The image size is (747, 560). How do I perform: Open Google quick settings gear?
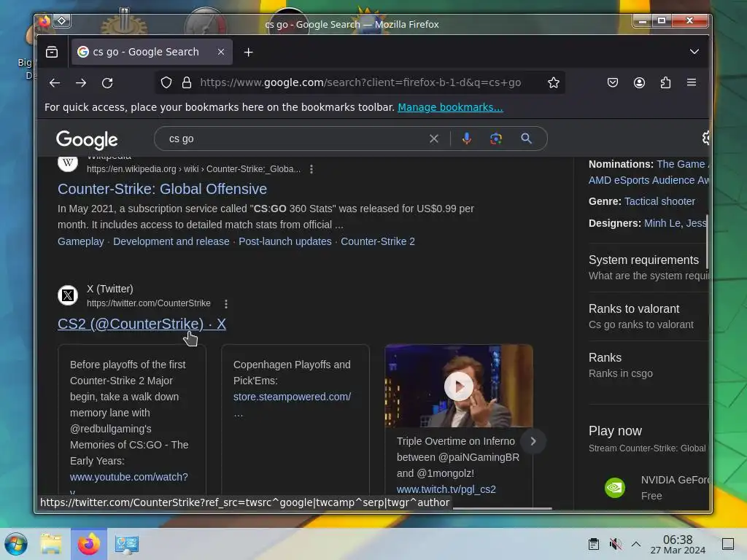pyautogui.click(x=705, y=138)
